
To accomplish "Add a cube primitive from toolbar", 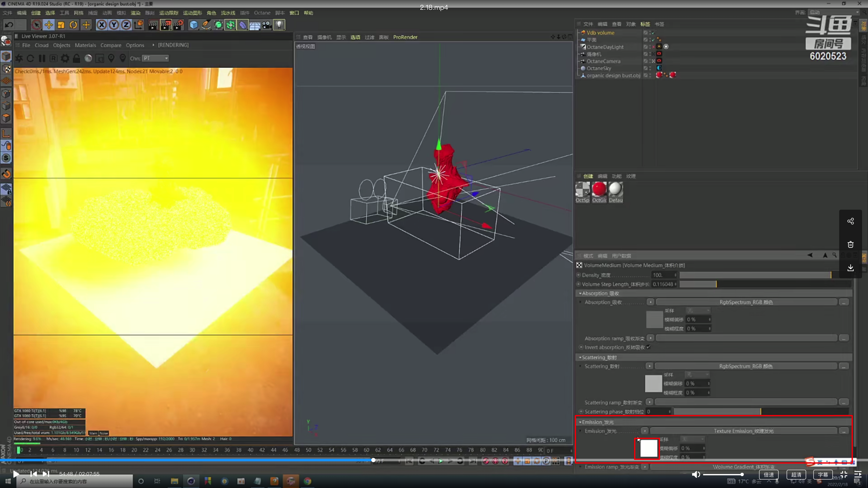I will click(193, 25).
